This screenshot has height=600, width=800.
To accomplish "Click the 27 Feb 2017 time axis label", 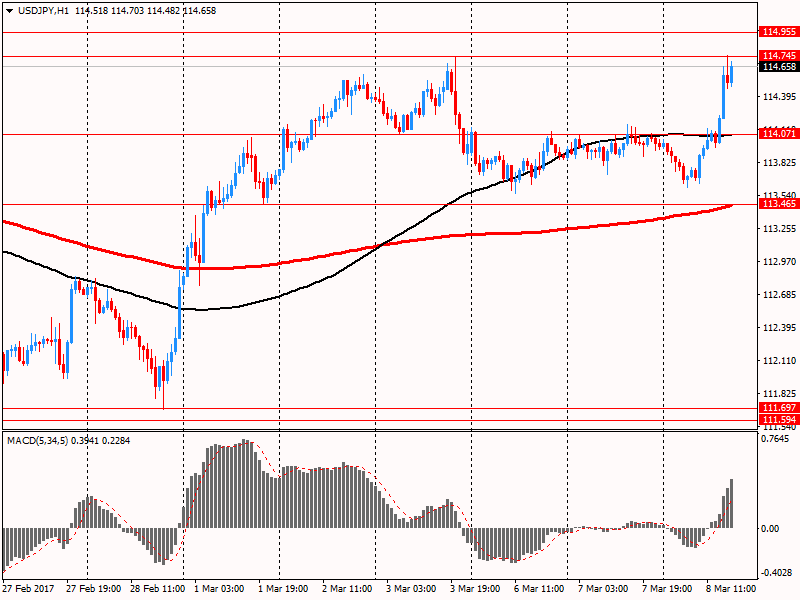I will (x=28, y=588).
